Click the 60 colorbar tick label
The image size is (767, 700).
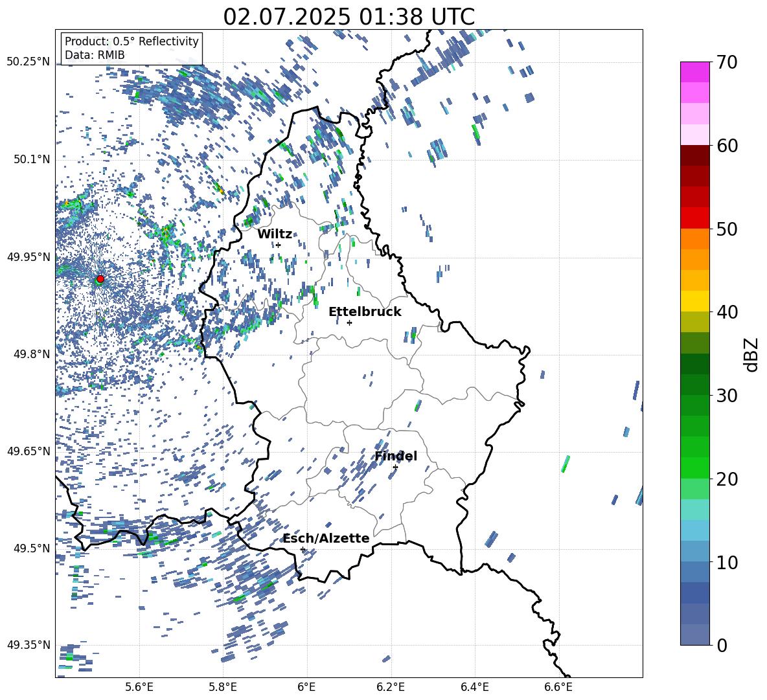point(727,146)
